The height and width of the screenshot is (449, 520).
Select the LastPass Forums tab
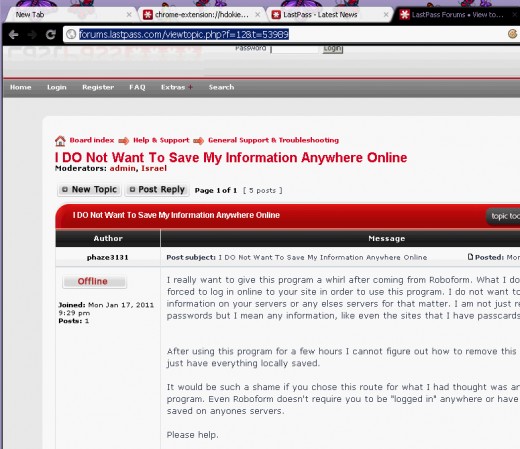pyautogui.click(x=457, y=15)
